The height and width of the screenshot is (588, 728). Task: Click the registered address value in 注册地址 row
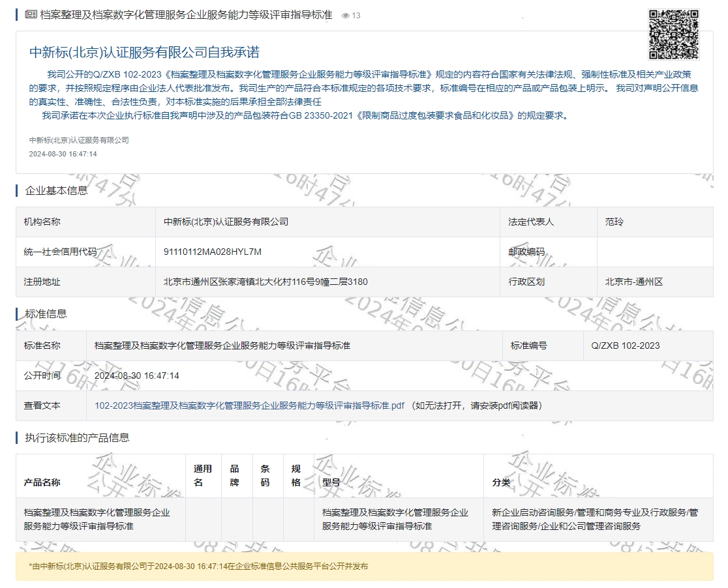point(265,282)
